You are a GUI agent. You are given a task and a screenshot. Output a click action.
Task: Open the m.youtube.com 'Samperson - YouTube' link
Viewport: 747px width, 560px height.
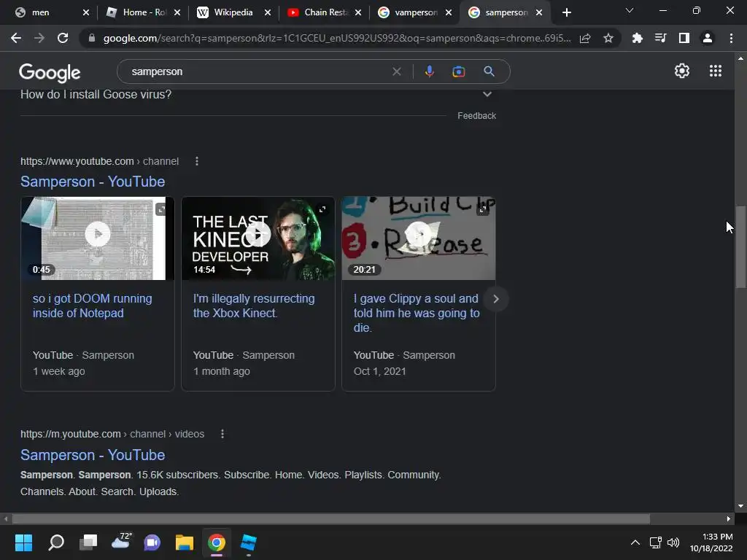coord(93,455)
